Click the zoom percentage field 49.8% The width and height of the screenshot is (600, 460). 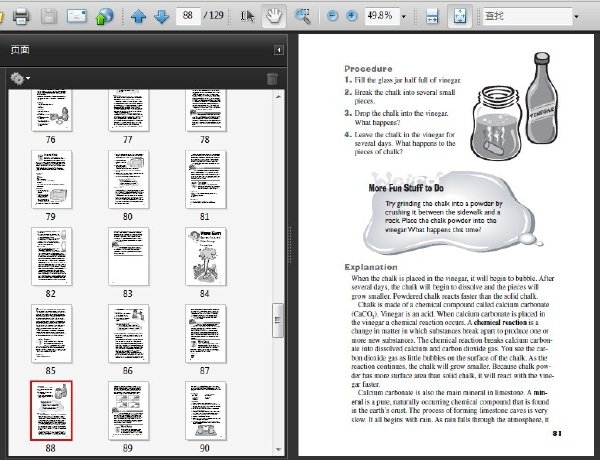[382, 16]
